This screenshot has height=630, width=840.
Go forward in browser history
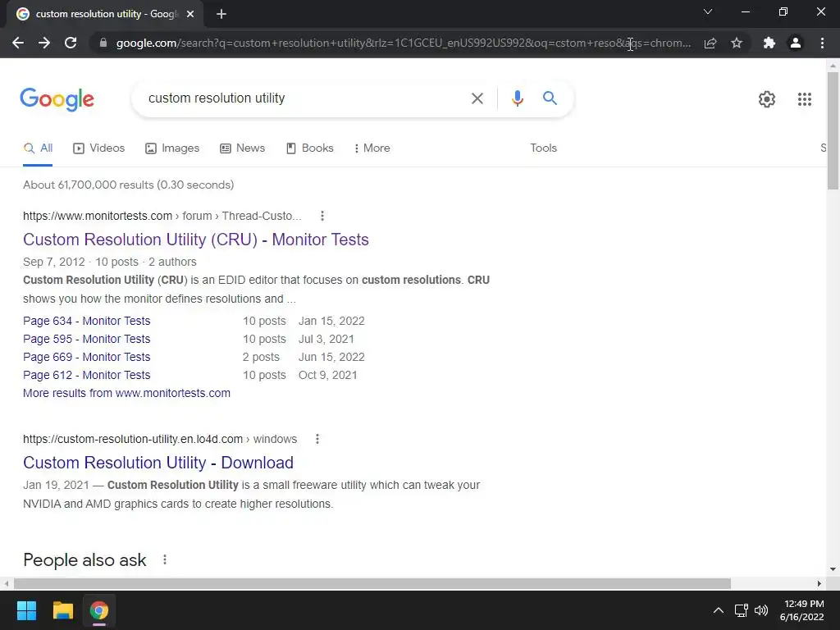pos(44,43)
